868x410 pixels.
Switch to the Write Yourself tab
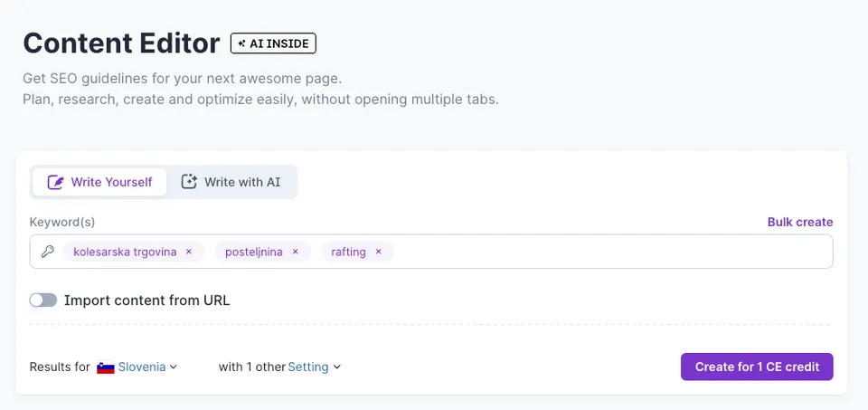pos(99,182)
